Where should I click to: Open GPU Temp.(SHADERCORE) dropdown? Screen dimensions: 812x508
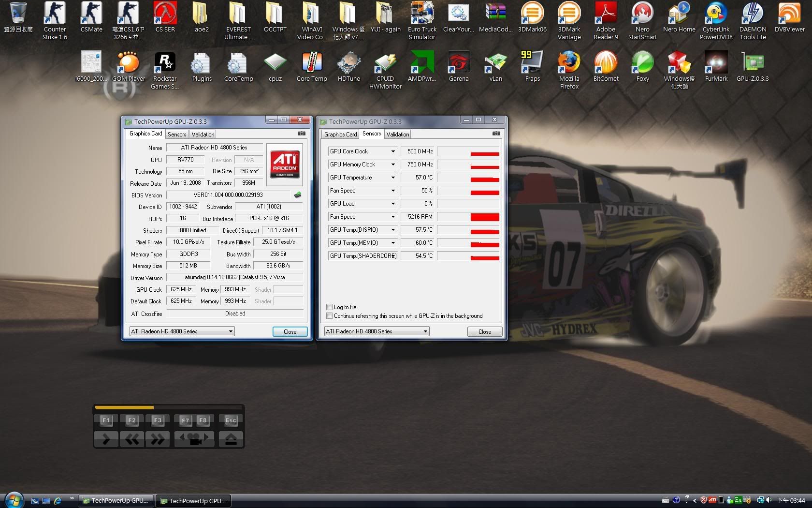click(x=393, y=256)
